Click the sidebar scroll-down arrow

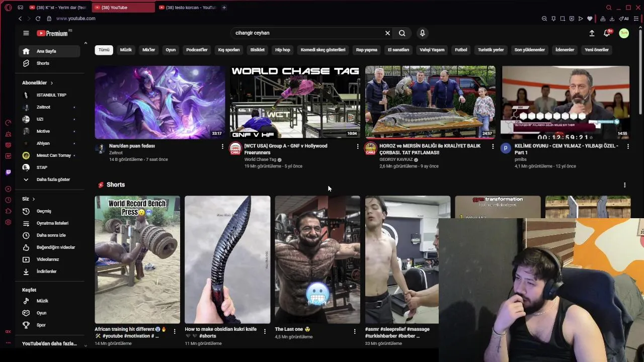[86, 345]
